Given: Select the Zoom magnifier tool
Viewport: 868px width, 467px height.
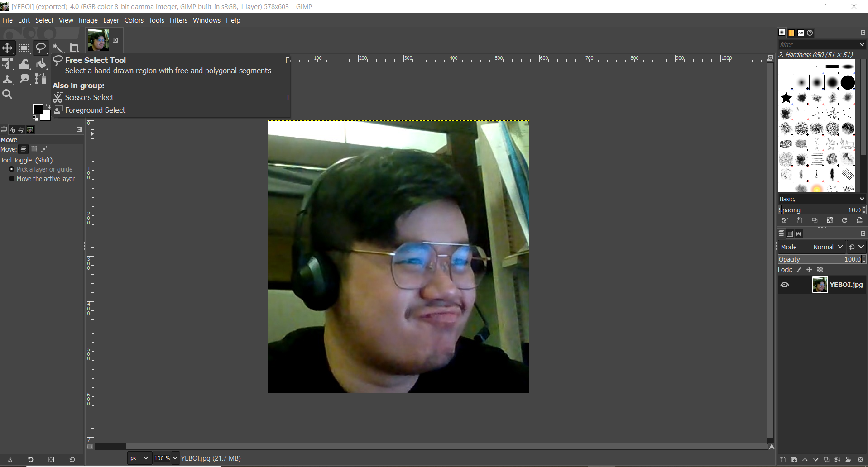Looking at the screenshot, I should [x=7, y=95].
